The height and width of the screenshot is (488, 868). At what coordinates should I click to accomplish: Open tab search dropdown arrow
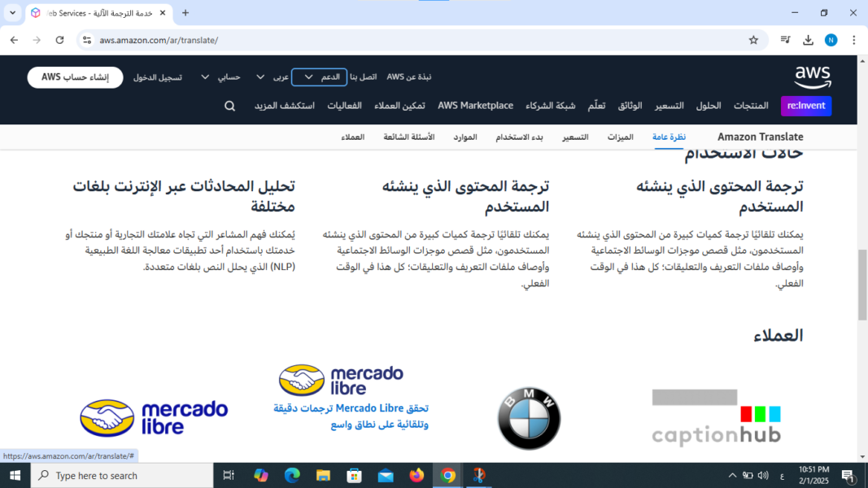pos(12,13)
